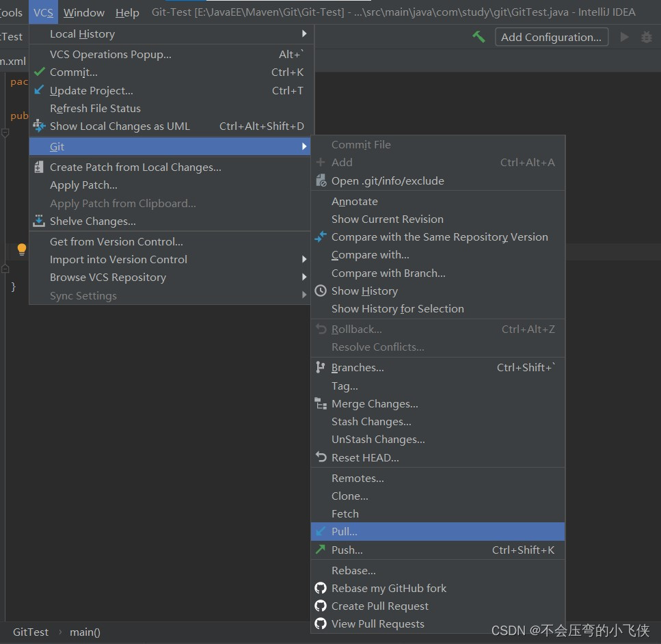Click GitHub icon beside Create Pull Request
Image resolution: width=661 pixels, height=644 pixels.
[321, 606]
